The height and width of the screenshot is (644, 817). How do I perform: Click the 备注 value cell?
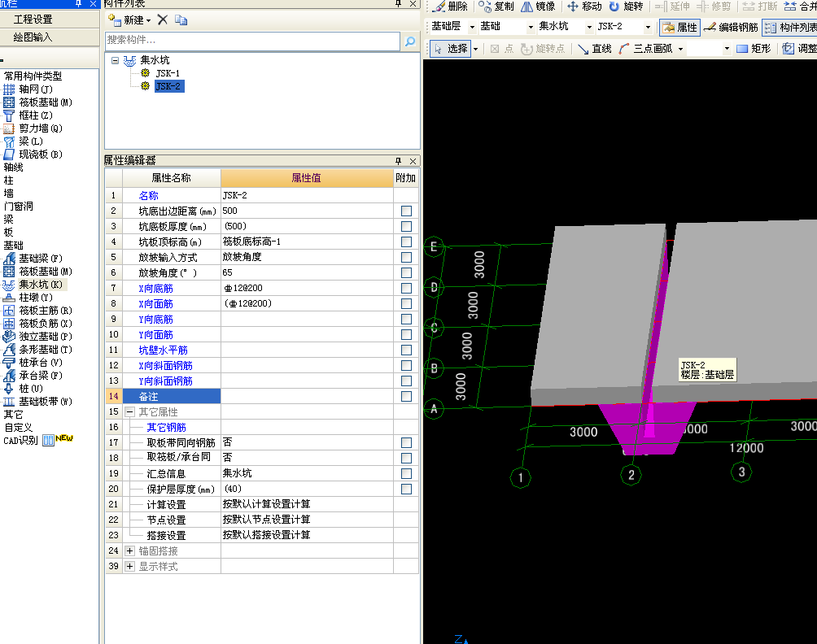307,396
